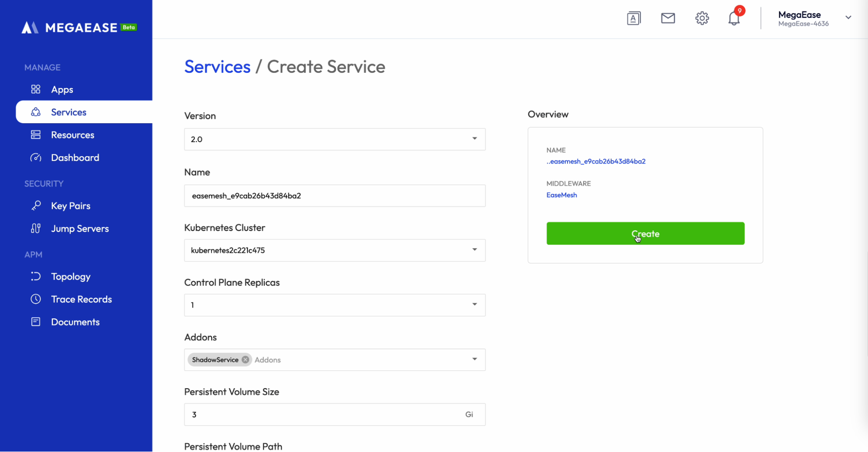Click the Topology icon

[x=36, y=276]
